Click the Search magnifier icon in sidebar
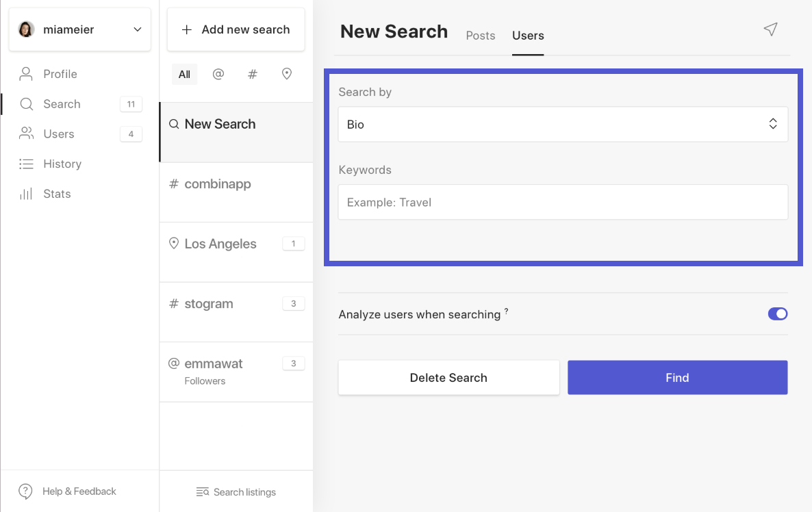The image size is (812, 512). (27, 104)
